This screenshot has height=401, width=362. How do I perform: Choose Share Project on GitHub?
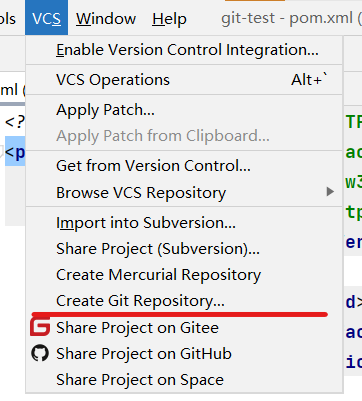click(x=184, y=353)
